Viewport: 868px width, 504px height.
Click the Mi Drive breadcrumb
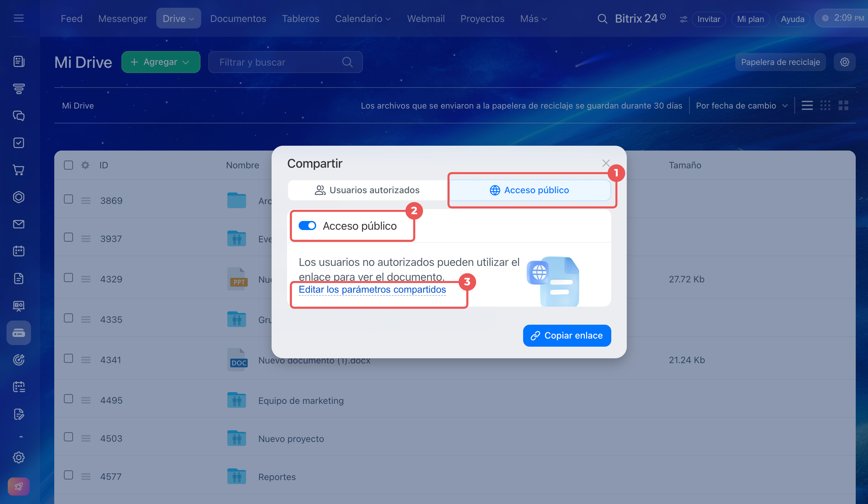tap(78, 106)
